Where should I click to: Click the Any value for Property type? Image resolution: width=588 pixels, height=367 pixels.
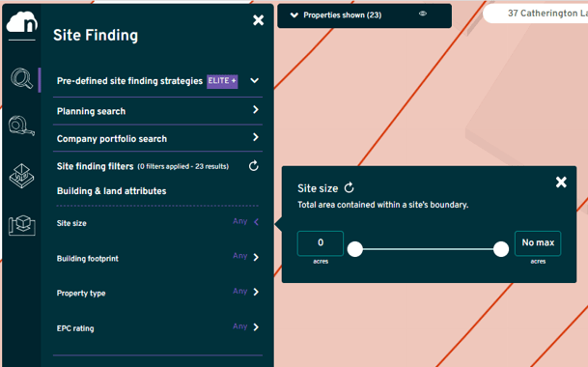(x=240, y=292)
